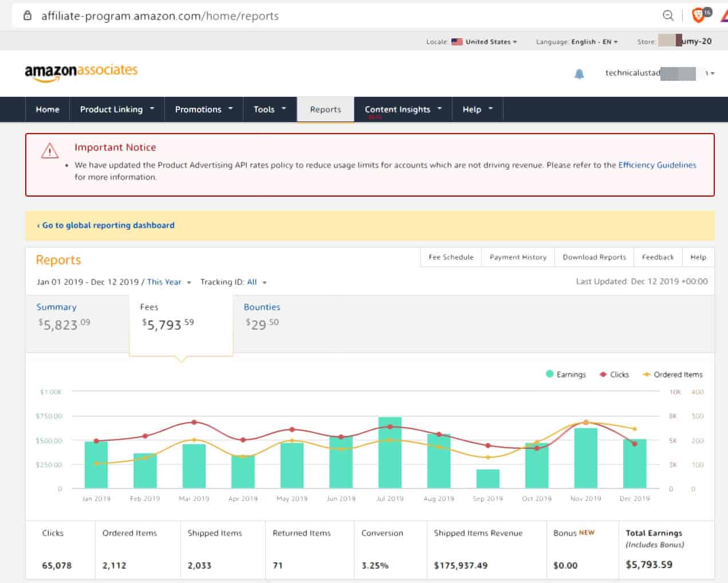Image resolution: width=728 pixels, height=583 pixels.
Task: Expand the Content Insights menu
Action: (403, 109)
